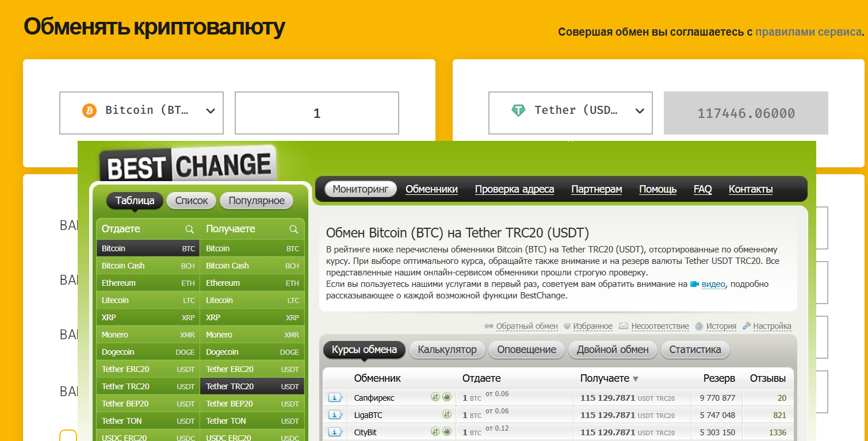Switch to the Оповещение tab
The width and height of the screenshot is (868, 441).
527,350
